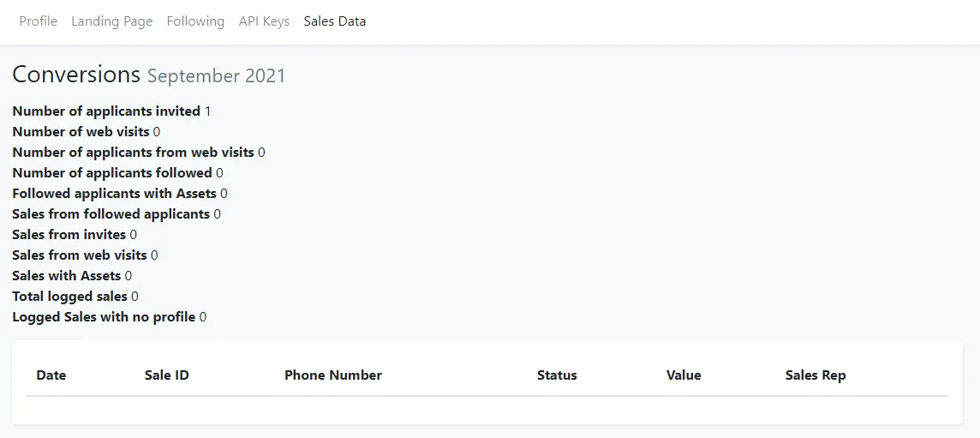Click the Sales from invites label

(69, 235)
